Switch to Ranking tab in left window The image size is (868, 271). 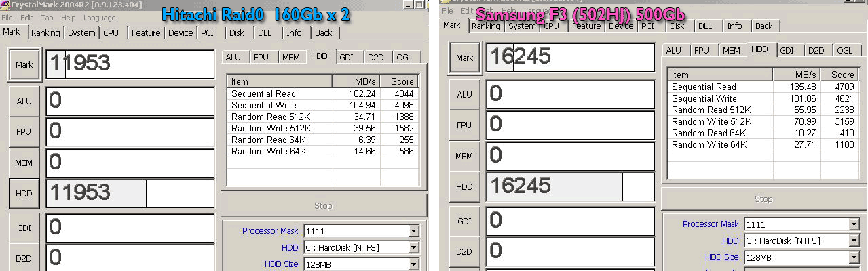point(45,33)
